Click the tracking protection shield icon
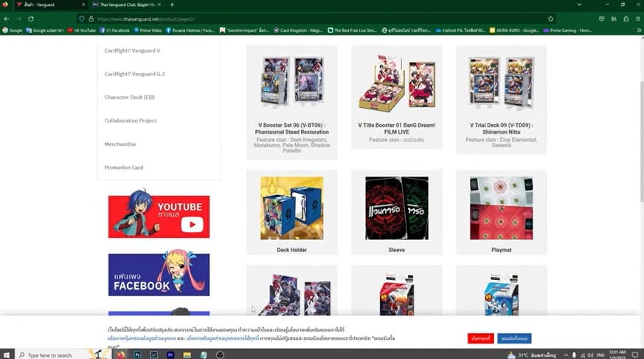The width and height of the screenshot is (644, 359). point(82,19)
